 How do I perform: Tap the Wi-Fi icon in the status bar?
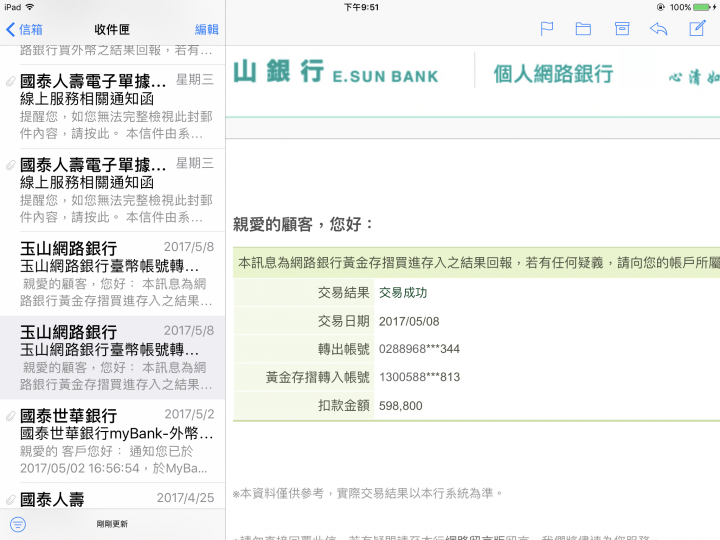[30, 7]
